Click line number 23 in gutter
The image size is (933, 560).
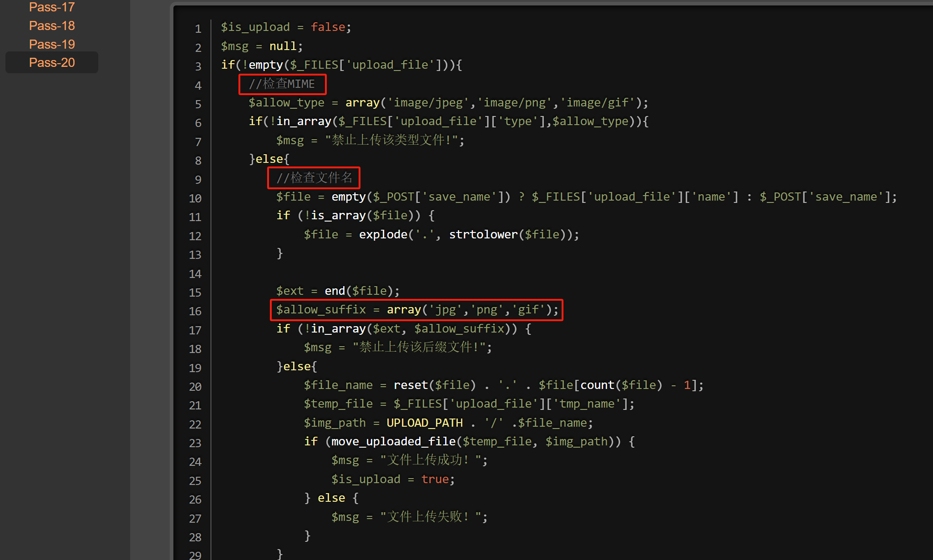point(195,443)
